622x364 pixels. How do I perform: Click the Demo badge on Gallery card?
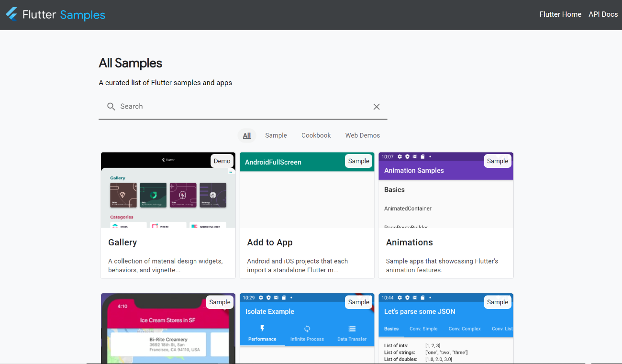click(x=222, y=161)
